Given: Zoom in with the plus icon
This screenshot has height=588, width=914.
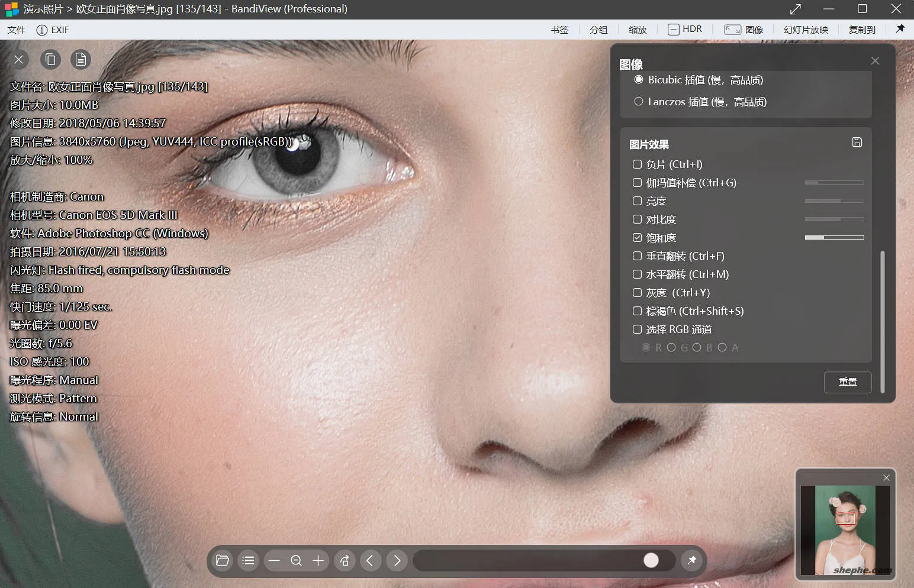Looking at the screenshot, I should point(318,560).
